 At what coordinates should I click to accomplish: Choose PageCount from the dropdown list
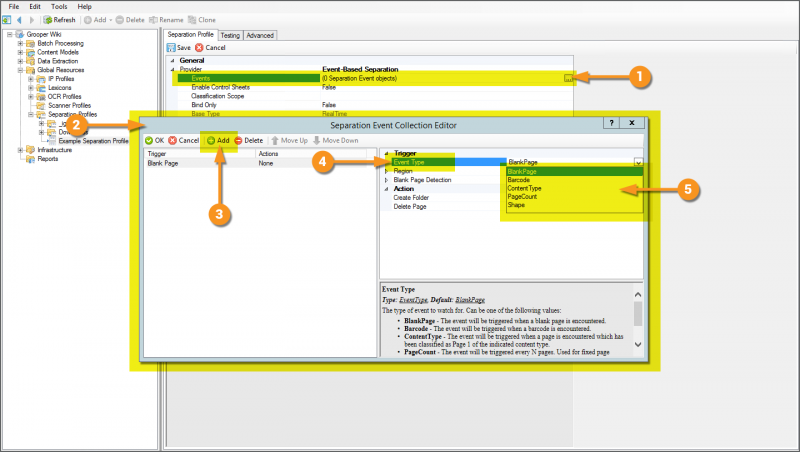pyautogui.click(x=574, y=196)
